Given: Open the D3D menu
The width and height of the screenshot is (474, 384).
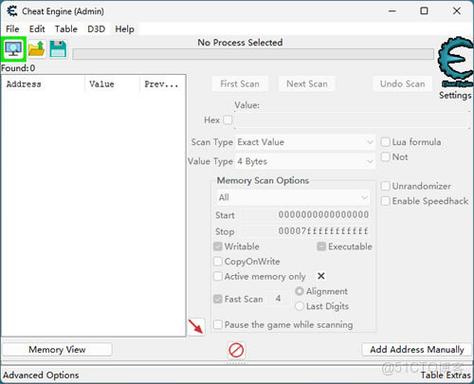Looking at the screenshot, I should 96,29.
